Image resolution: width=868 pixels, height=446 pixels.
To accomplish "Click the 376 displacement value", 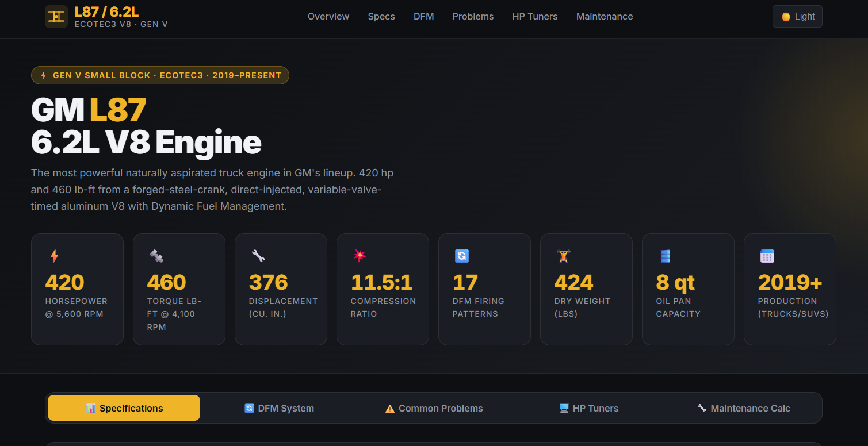I will coord(268,282).
